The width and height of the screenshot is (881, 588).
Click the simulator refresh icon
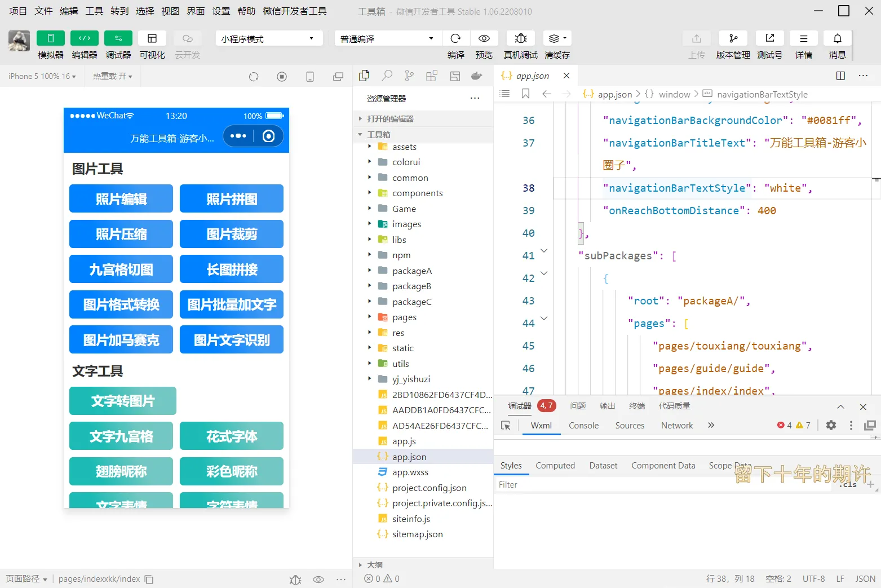tap(254, 77)
